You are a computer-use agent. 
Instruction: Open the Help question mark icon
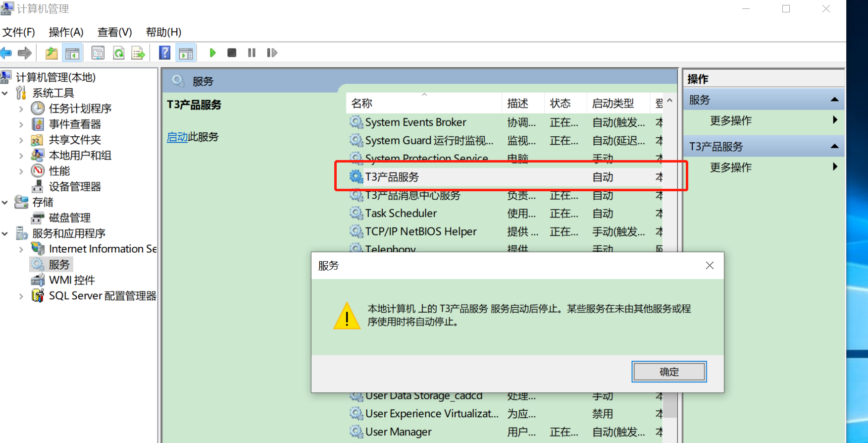click(165, 53)
